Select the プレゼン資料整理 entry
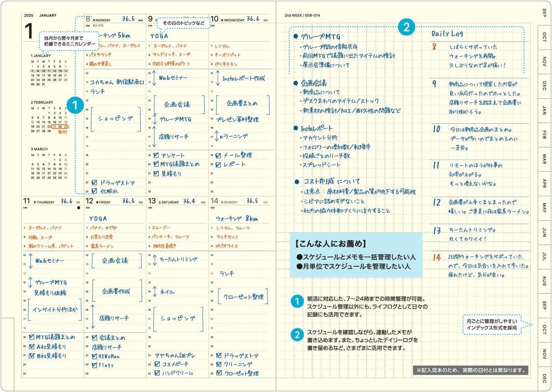The image size is (552, 392). (237, 120)
